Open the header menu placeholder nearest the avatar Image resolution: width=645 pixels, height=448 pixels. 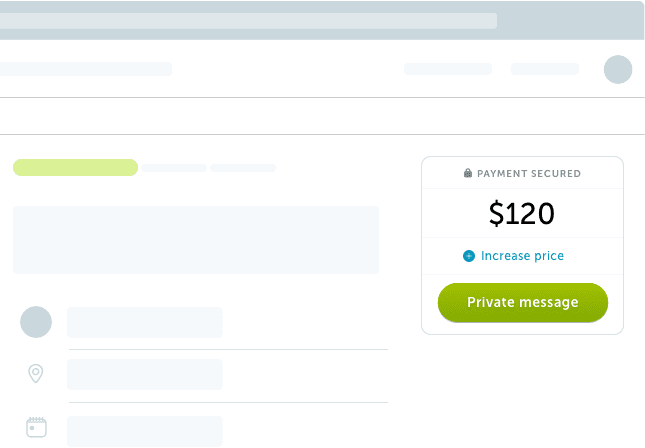click(545, 69)
